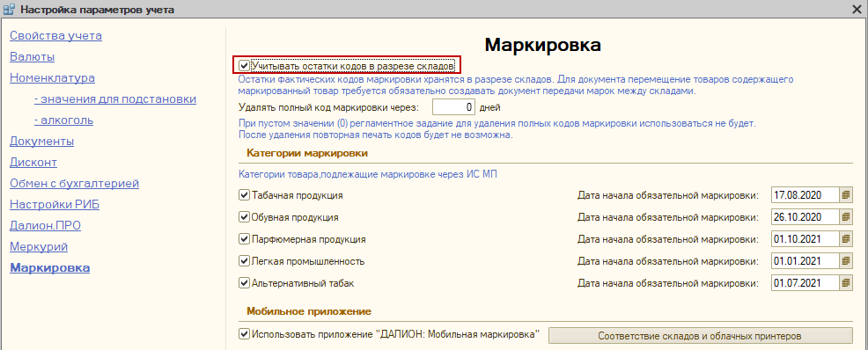Disable the ДАЛИОН: Мобильная маркировка app checkbox
The height and width of the screenshot is (350, 868).
pyautogui.click(x=244, y=334)
